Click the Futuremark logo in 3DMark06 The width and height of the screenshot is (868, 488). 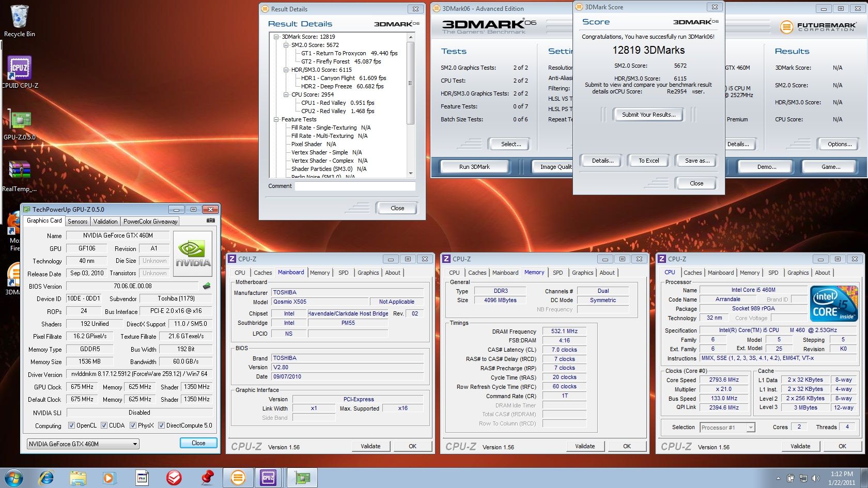click(818, 26)
